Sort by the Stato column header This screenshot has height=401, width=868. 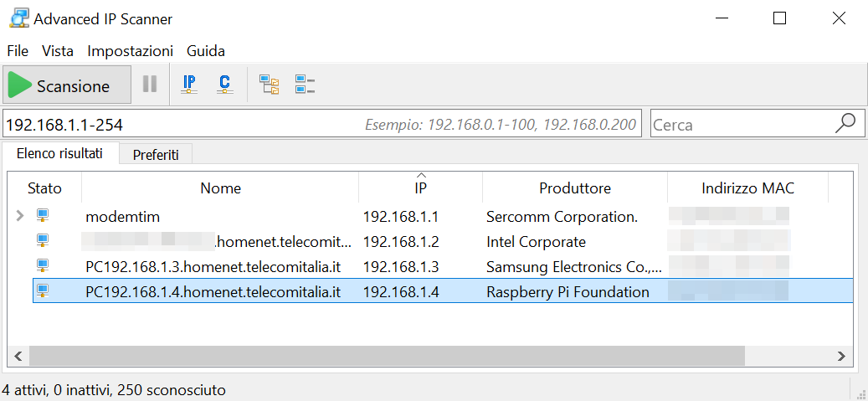pos(44,188)
